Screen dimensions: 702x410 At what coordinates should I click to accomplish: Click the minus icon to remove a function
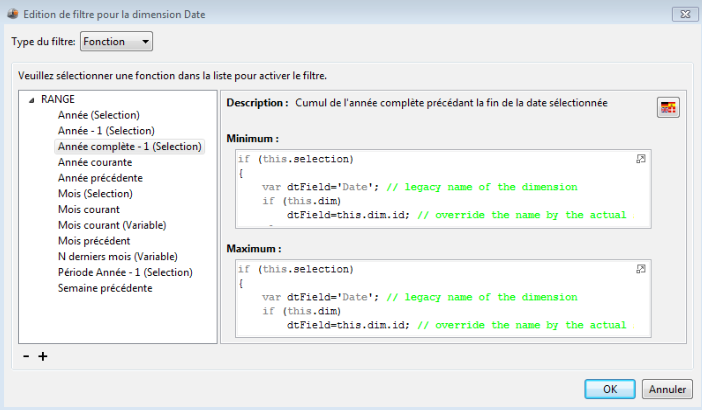pyautogui.click(x=26, y=357)
